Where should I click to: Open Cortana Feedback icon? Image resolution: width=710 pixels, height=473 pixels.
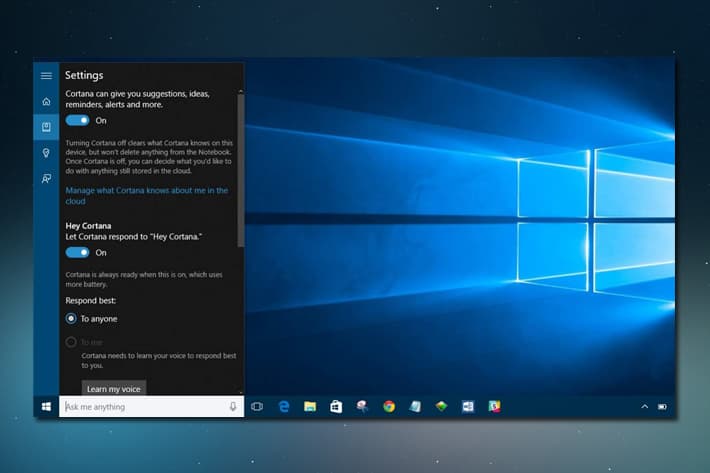point(46,179)
